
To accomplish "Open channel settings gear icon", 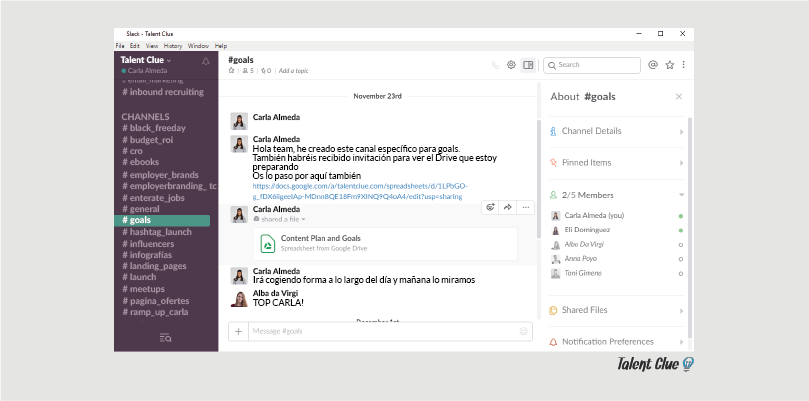I will [x=511, y=65].
